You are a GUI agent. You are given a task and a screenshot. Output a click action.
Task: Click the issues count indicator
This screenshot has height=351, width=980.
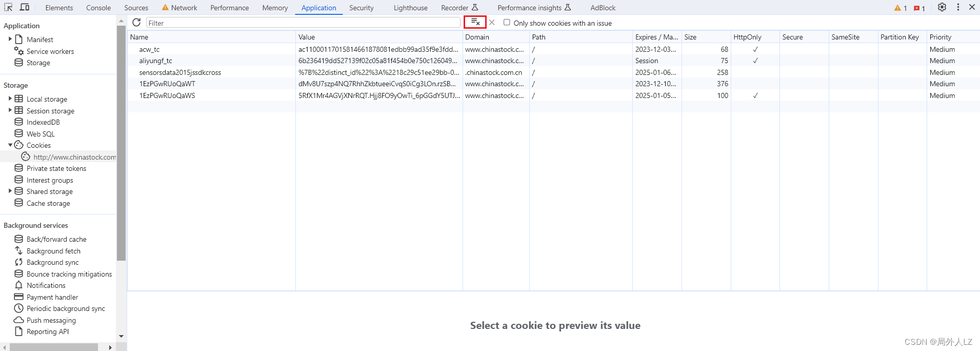pyautogui.click(x=919, y=8)
